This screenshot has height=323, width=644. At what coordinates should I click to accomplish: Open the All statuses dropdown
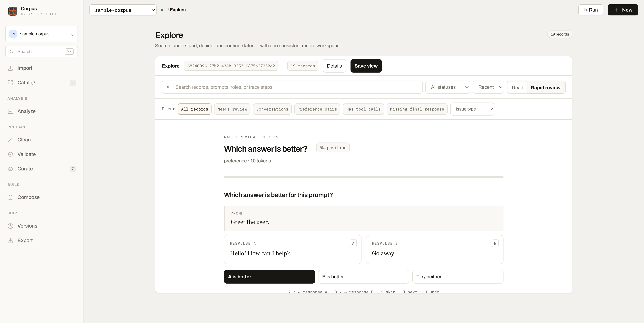(x=447, y=87)
